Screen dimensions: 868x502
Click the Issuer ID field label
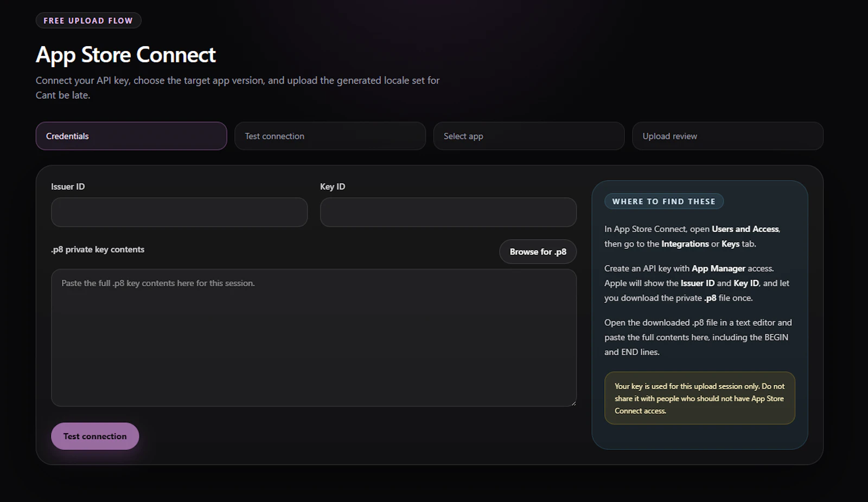click(x=68, y=186)
